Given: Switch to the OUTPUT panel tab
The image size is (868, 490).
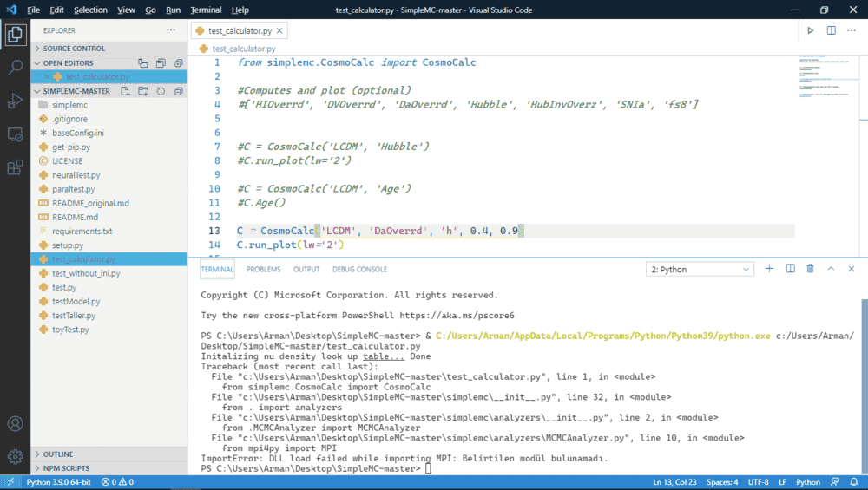Looking at the screenshot, I should 306,270.
